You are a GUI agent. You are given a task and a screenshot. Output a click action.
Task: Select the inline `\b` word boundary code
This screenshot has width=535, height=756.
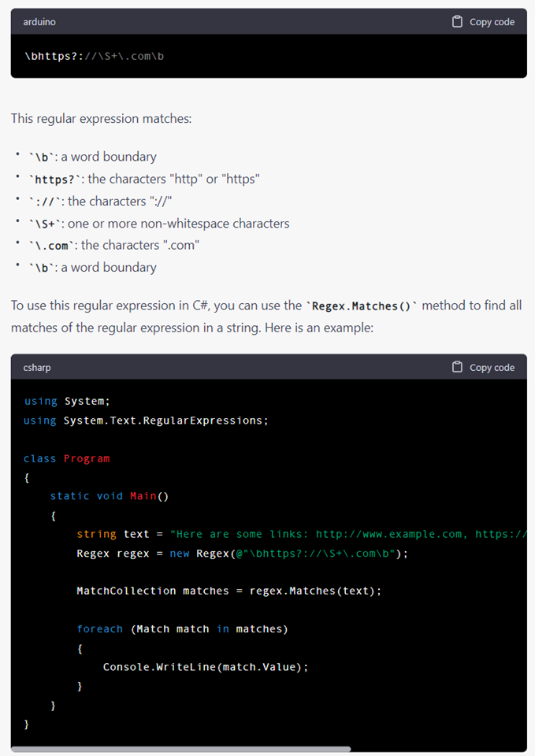[x=41, y=156]
